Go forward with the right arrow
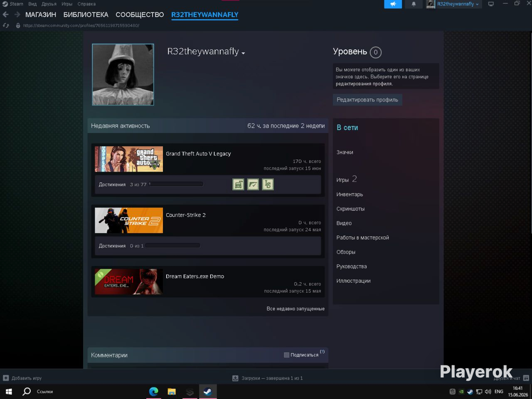The image size is (532, 399). [17, 15]
